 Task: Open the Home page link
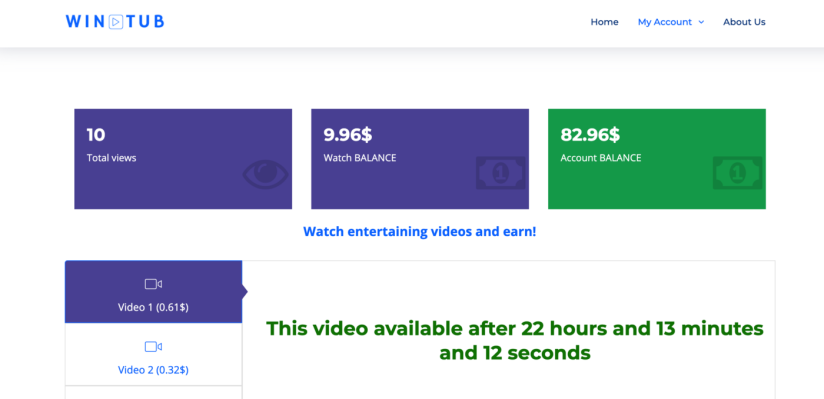[x=604, y=22]
